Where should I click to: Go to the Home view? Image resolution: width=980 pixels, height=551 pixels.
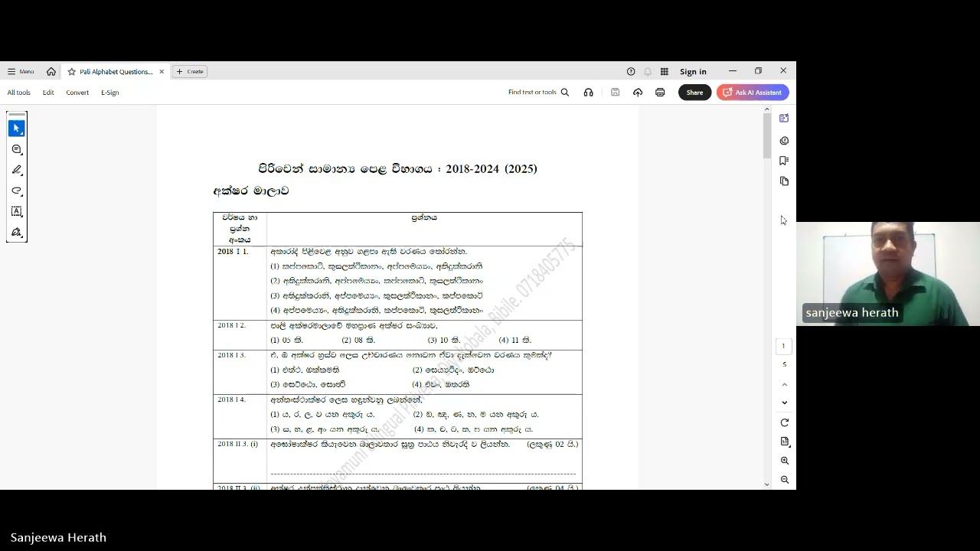[x=51, y=71]
